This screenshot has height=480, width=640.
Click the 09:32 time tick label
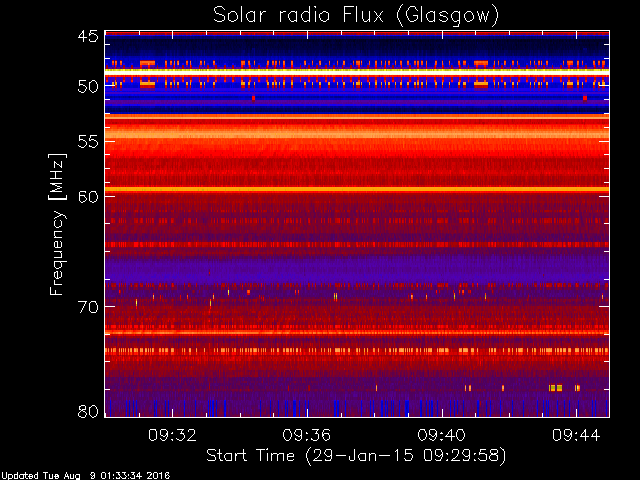coord(172,436)
